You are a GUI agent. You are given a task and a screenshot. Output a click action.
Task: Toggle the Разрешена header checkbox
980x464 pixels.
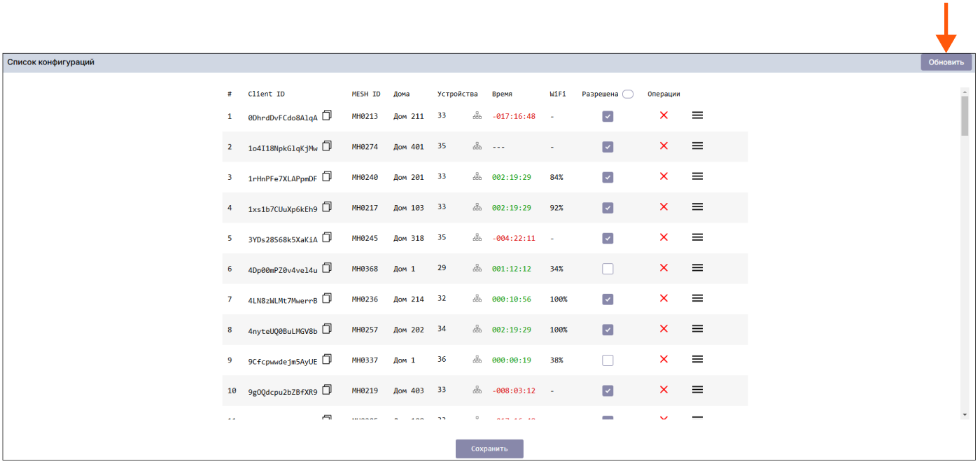tap(627, 94)
